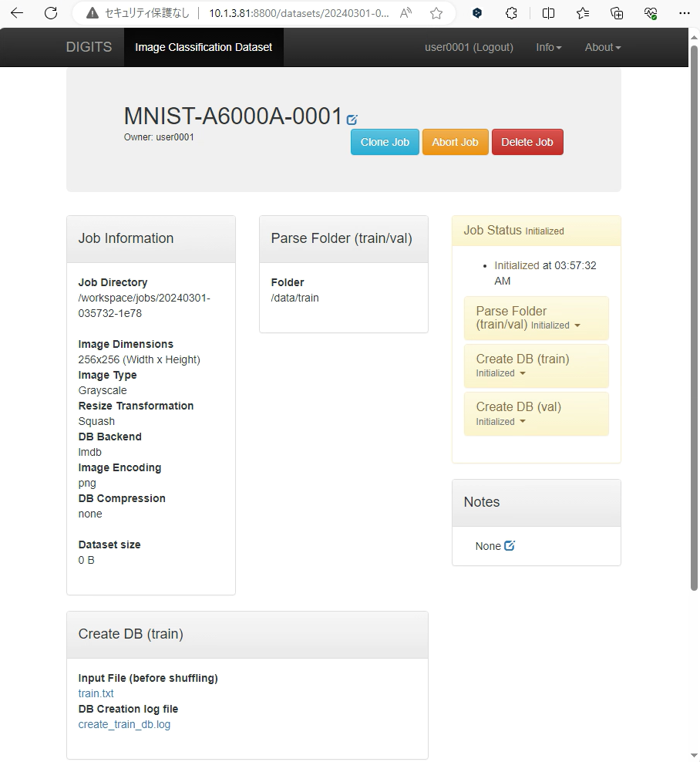This screenshot has width=700, height=762.
Task: Open the favorites list icon
Action: (x=583, y=13)
